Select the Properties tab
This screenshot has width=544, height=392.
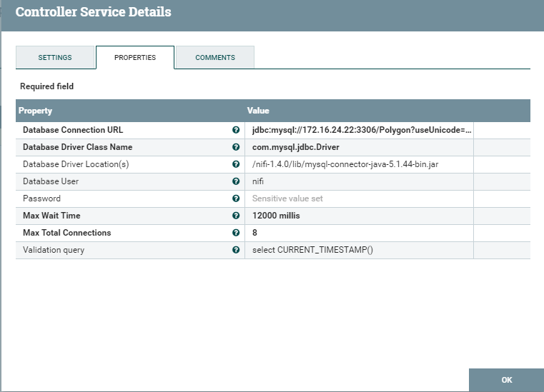pos(135,58)
